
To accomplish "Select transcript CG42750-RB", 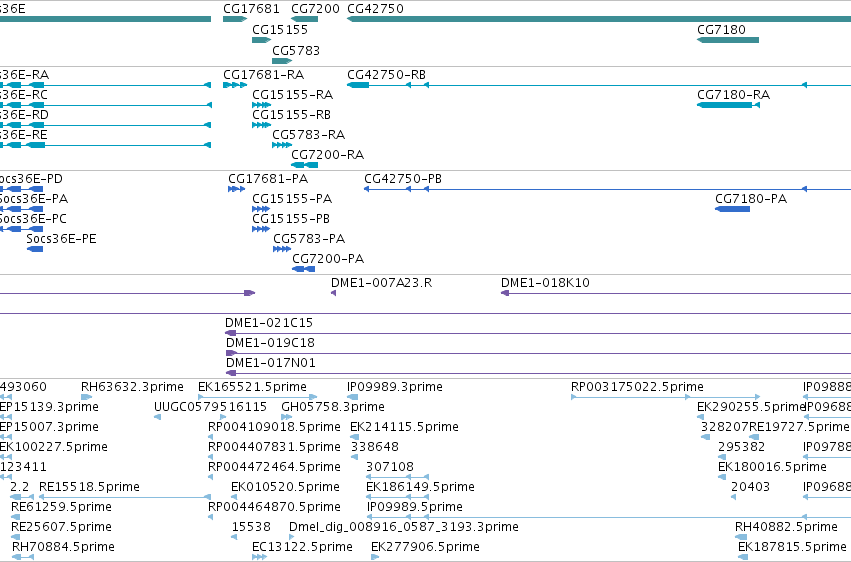I will [x=599, y=85].
